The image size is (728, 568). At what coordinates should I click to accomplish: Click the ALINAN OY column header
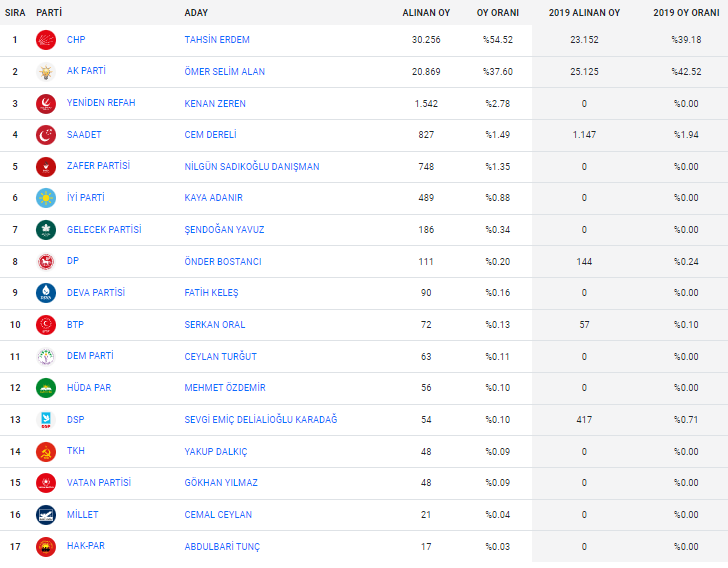426,13
